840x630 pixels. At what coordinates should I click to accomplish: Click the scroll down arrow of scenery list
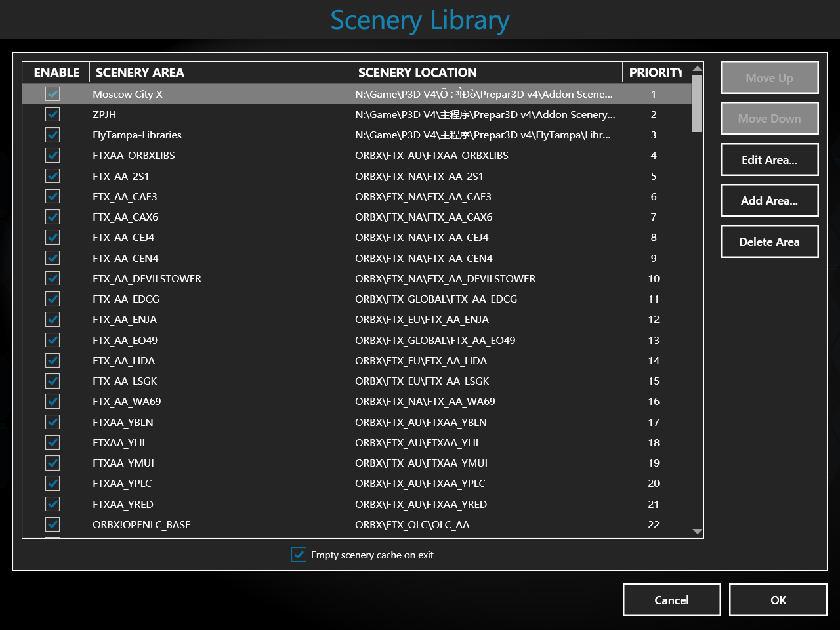point(698,532)
